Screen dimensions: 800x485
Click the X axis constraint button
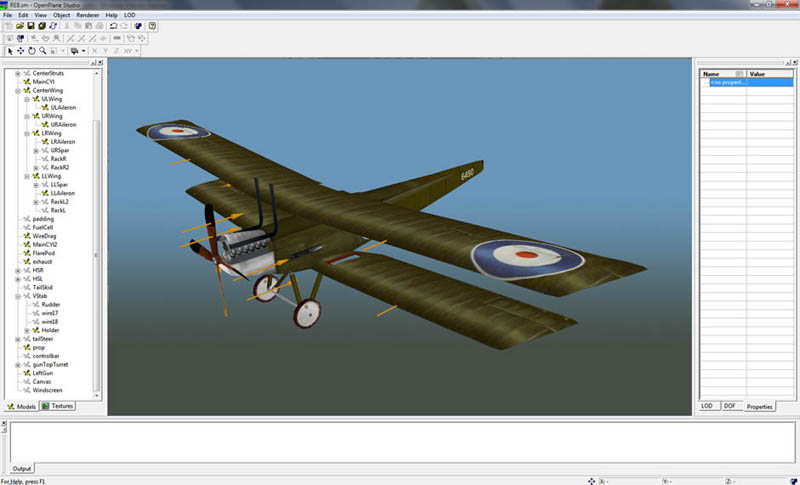94,51
